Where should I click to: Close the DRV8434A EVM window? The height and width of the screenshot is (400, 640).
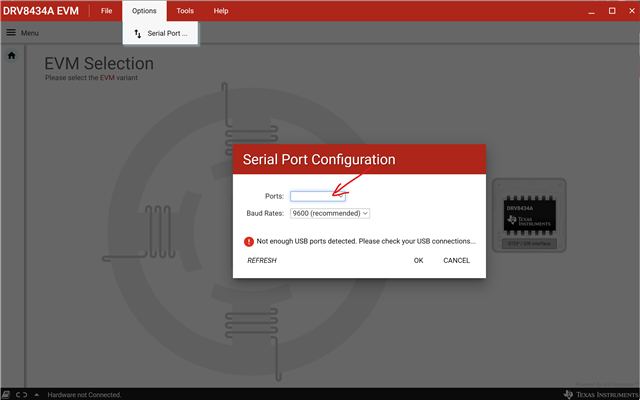coord(632,11)
